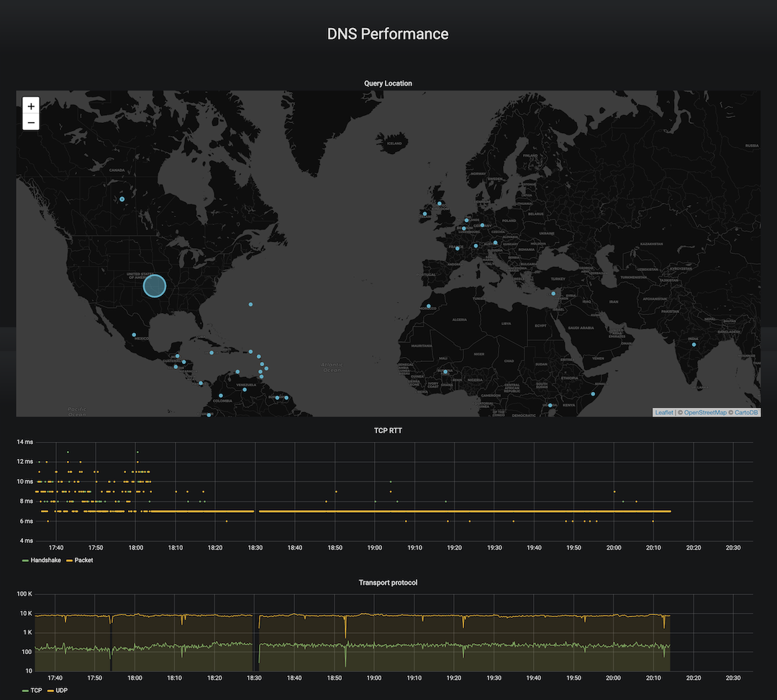
Task: Select the isolated Atlantic marker near Bermuda
Action: click(250, 304)
